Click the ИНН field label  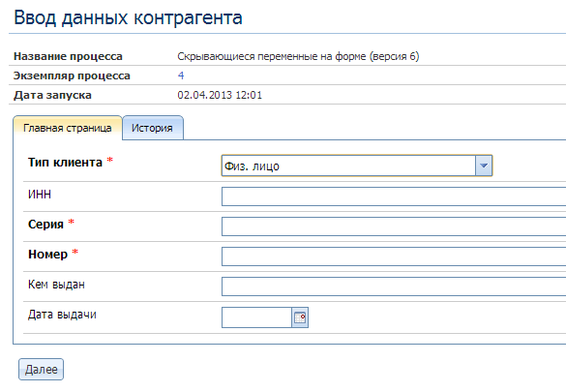tap(40, 195)
